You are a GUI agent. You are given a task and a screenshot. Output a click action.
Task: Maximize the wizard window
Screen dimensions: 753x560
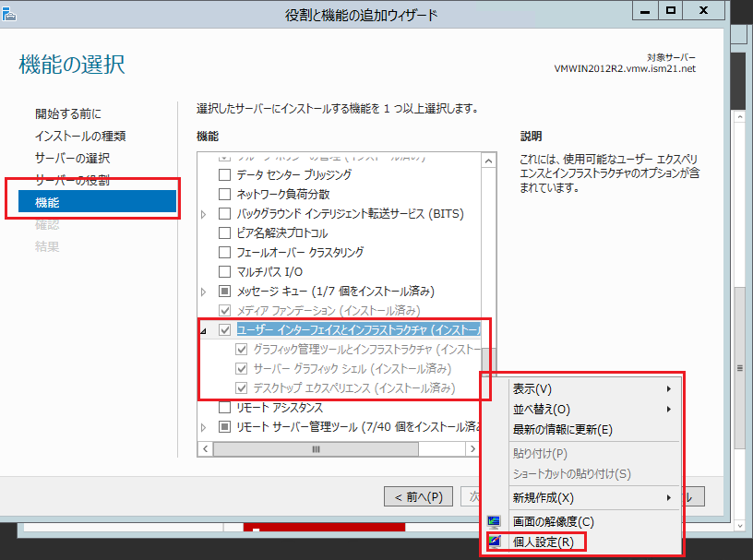click(672, 10)
